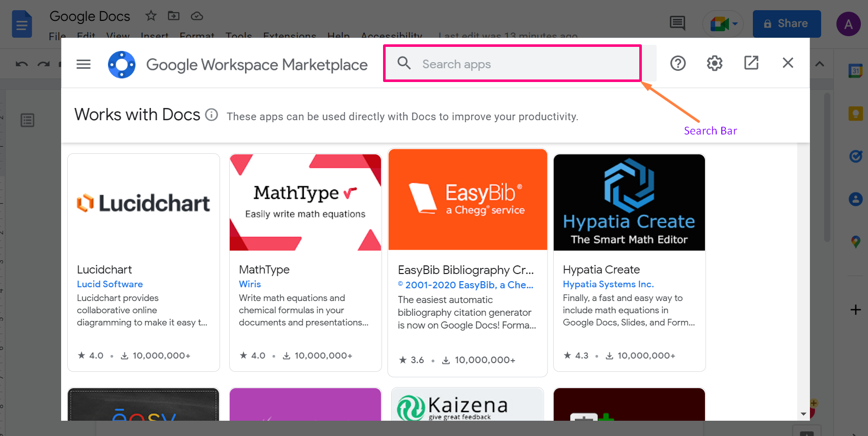
Task: Open the Wiris developer link
Action: click(x=250, y=284)
